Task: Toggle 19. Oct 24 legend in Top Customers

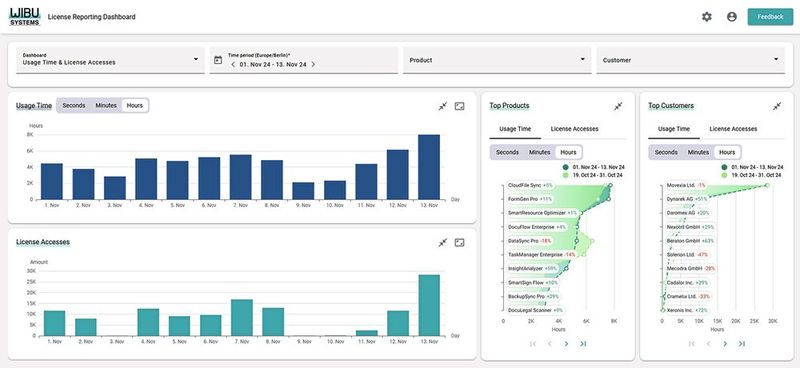Action: 753,175
